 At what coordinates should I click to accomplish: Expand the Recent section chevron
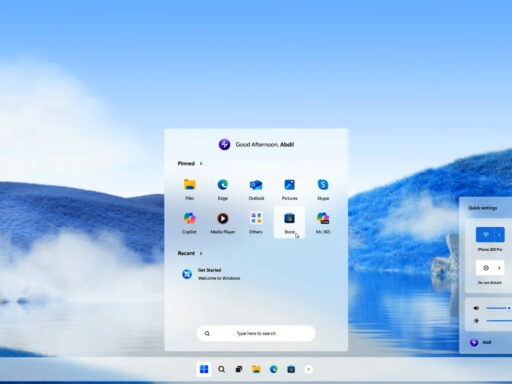tap(201, 253)
